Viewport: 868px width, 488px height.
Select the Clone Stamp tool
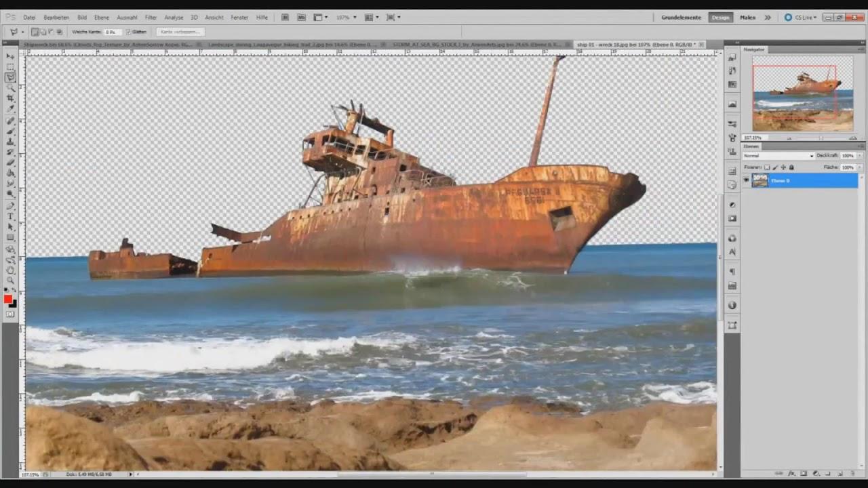[10, 141]
